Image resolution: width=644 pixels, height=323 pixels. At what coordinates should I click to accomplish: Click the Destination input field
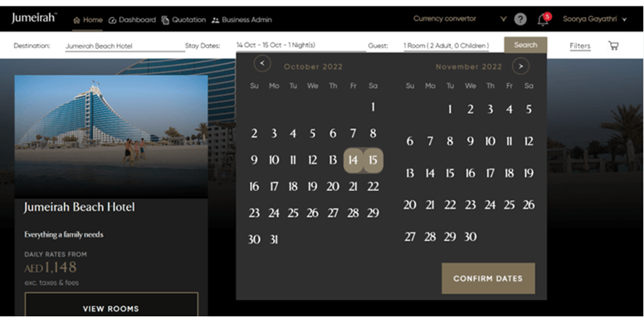(124, 46)
